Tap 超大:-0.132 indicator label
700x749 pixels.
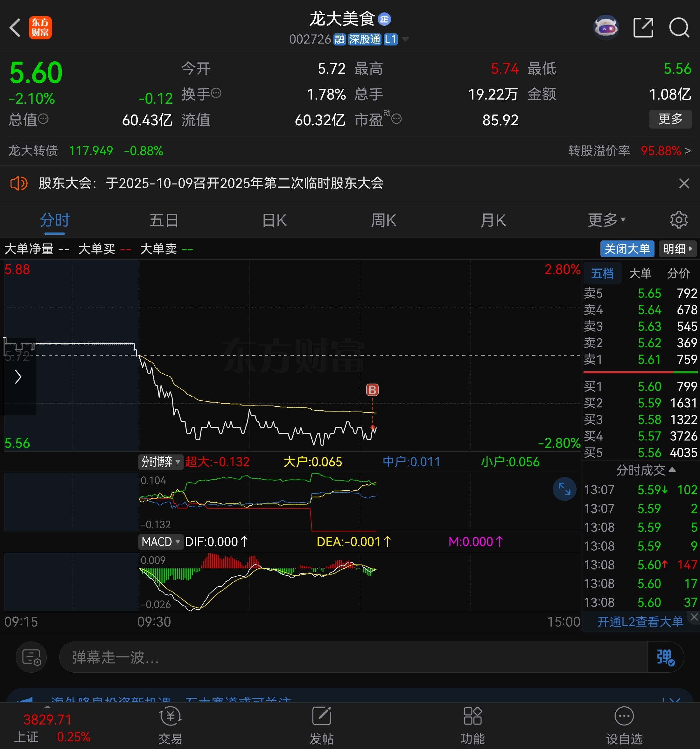pyautogui.click(x=218, y=462)
